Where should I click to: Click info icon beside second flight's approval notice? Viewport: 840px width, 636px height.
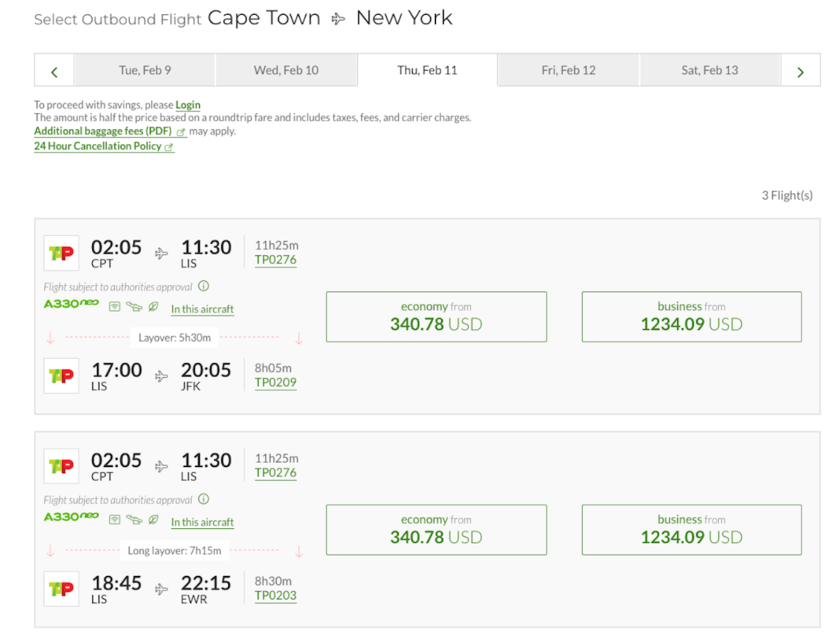204,499
